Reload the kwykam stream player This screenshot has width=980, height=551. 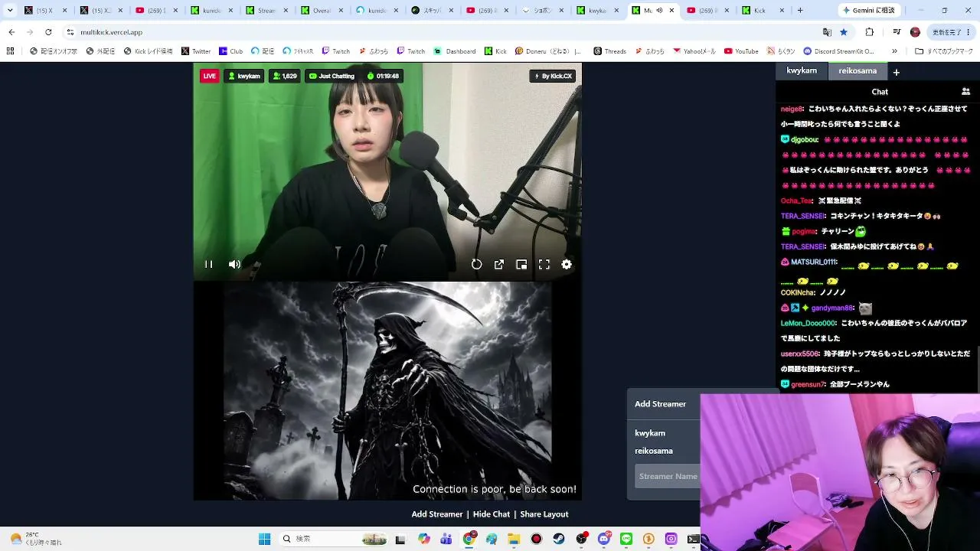(x=476, y=264)
